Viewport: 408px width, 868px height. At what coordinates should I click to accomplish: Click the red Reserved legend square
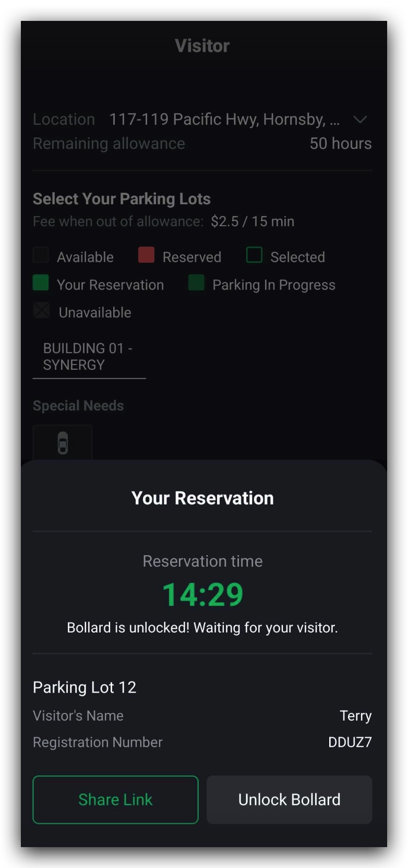(146, 255)
